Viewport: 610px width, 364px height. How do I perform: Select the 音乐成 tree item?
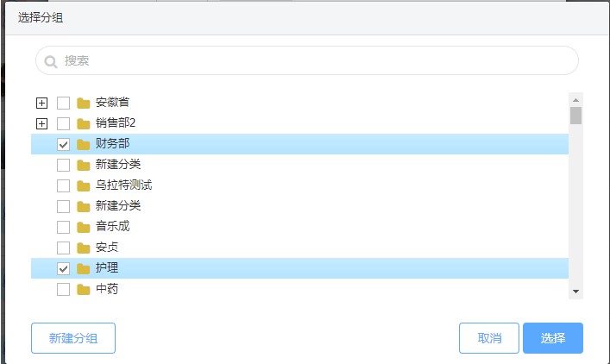[112, 227]
